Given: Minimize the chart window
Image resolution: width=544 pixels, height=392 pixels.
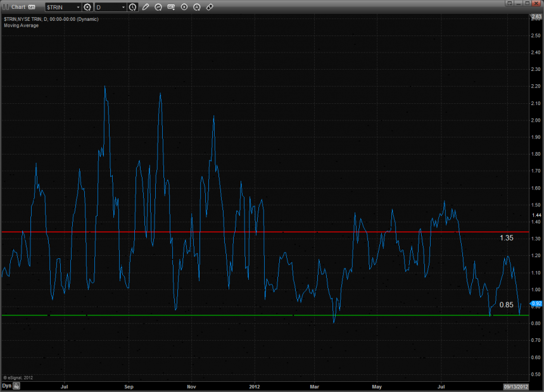Looking at the screenshot, I should point(519,3).
